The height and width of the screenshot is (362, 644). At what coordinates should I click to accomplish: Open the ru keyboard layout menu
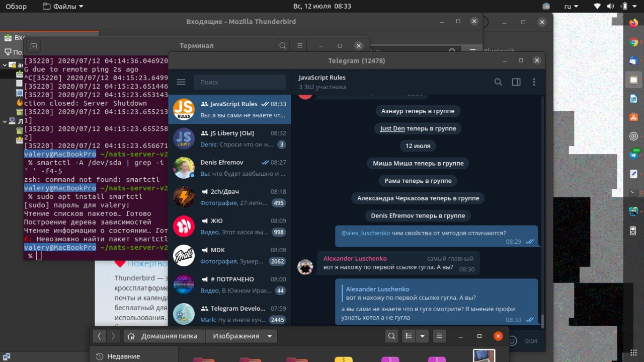[571, 7]
